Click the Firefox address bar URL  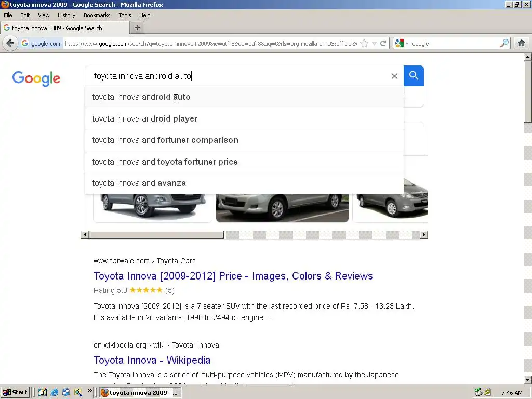tap(211, 44)
